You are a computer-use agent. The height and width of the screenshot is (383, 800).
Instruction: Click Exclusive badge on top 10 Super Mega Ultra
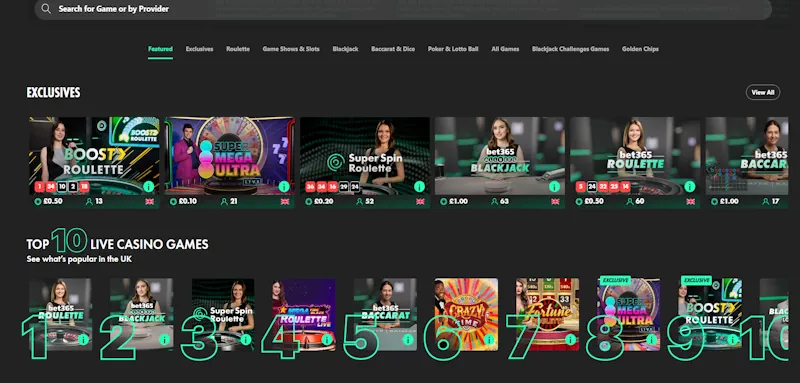[x=615, y=280]
